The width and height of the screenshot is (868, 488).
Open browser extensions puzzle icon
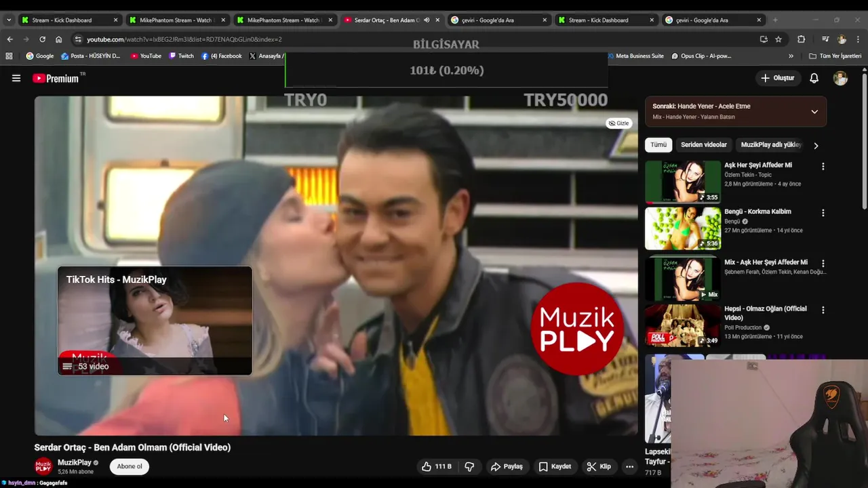(x=801, y=39)
